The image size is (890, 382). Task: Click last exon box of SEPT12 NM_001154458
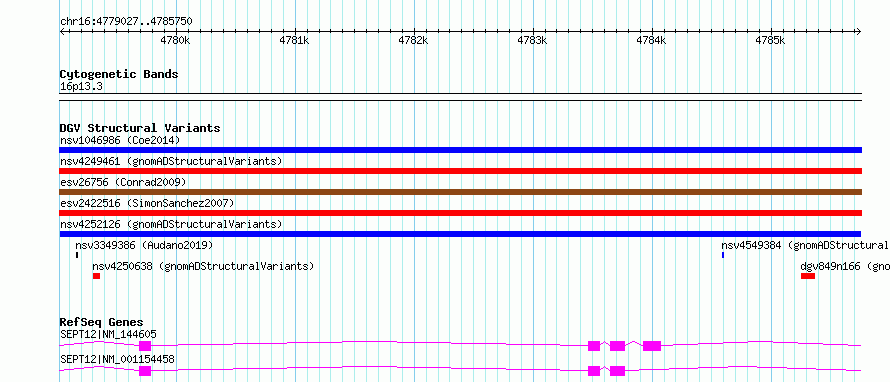coord(617,371)
